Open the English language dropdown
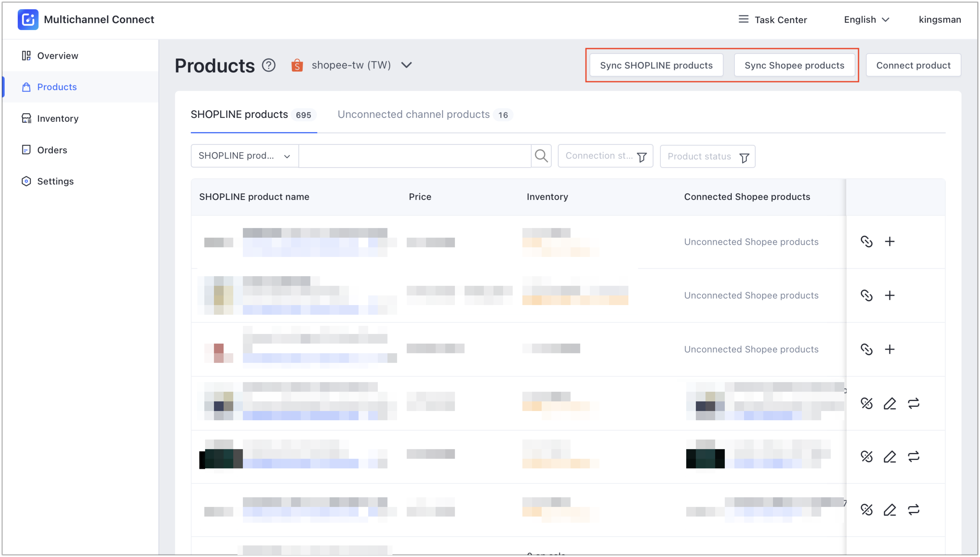The image size is (980, 557). click(x=867, y=19)
